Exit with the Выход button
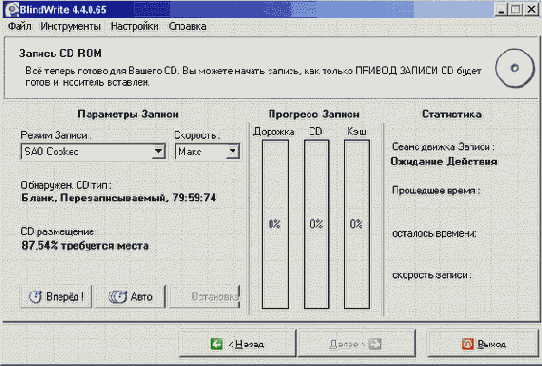Screen dimensions: 542x366 pyautogui.click(x=483, y=344)
